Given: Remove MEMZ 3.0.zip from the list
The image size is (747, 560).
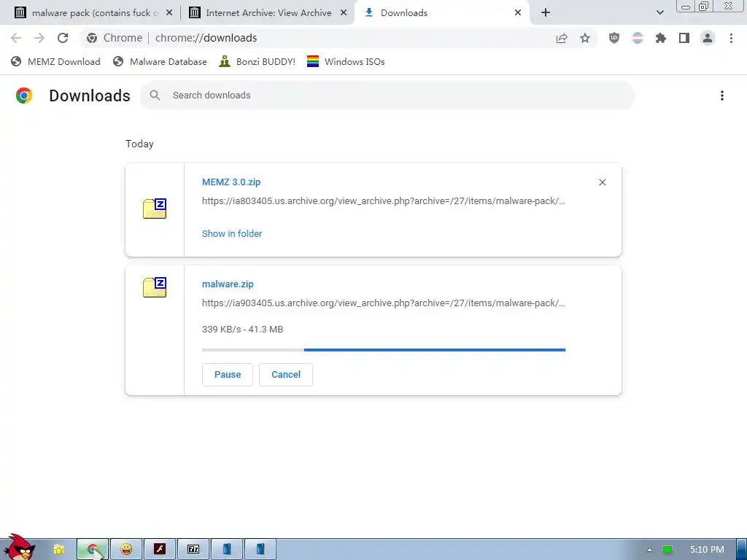Looking at the screenshot, I should (602, 182).
